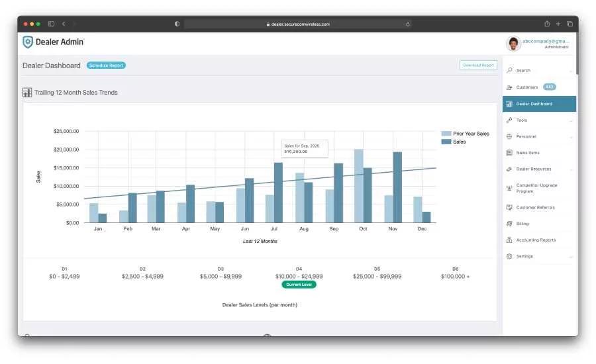
Task: Open Tools wrench icon in sidebar
Action: click(x=509, y=120)
